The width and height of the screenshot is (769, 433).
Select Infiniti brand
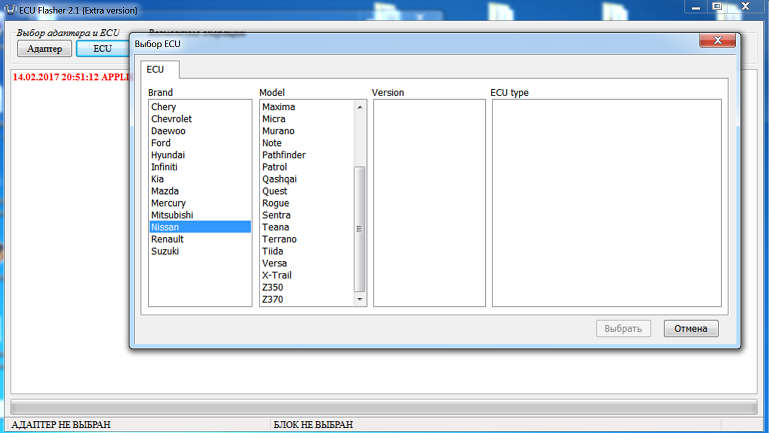click(200, 167)
